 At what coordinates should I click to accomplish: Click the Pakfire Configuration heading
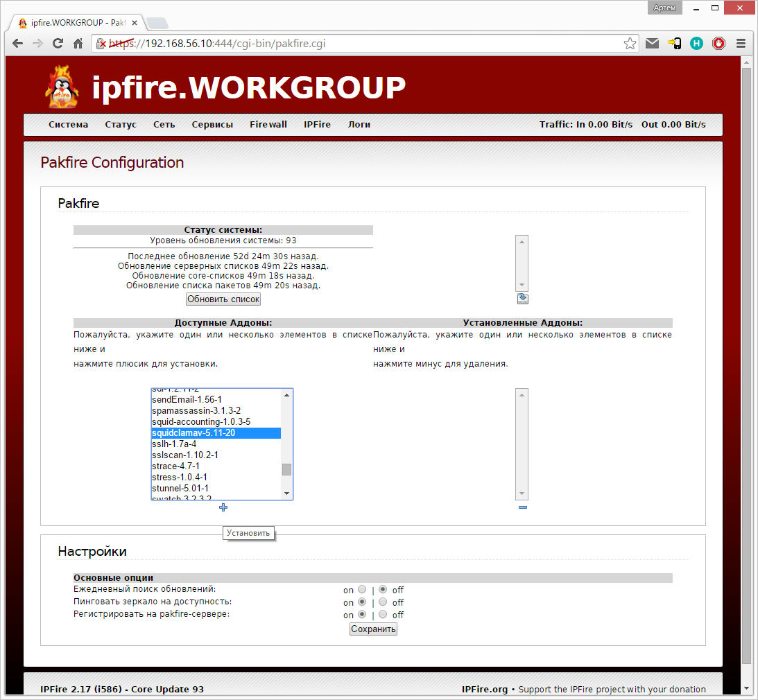pos(112,163)
